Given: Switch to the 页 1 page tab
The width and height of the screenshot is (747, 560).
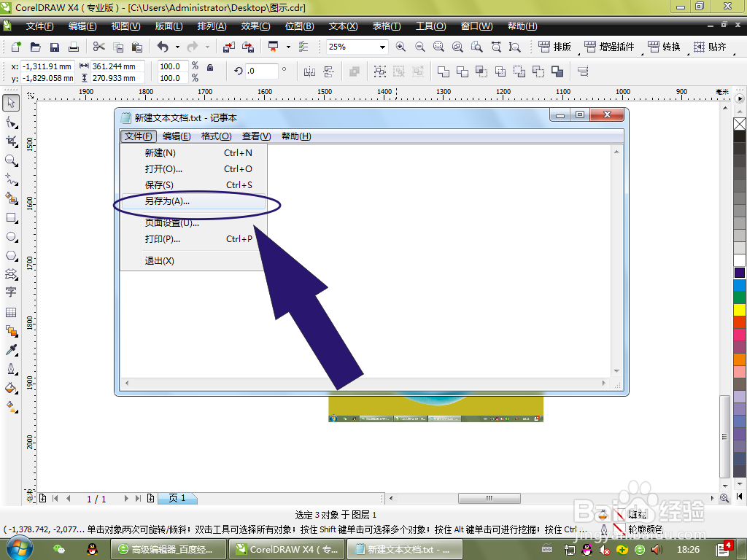Looking at the screenshot, I should [x=177, y=498].
